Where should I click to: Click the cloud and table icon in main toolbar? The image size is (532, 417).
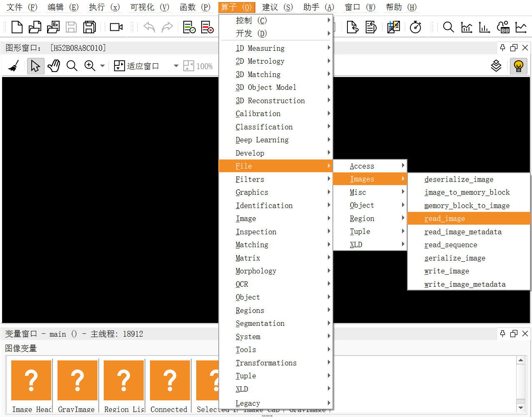pos(503,27)
